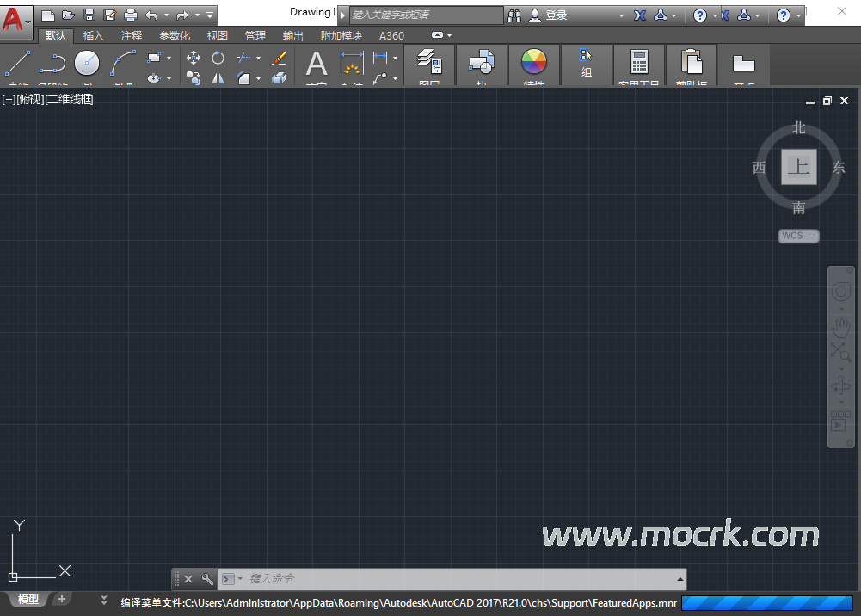Activate the Move tool

click(x=194, y=58)
